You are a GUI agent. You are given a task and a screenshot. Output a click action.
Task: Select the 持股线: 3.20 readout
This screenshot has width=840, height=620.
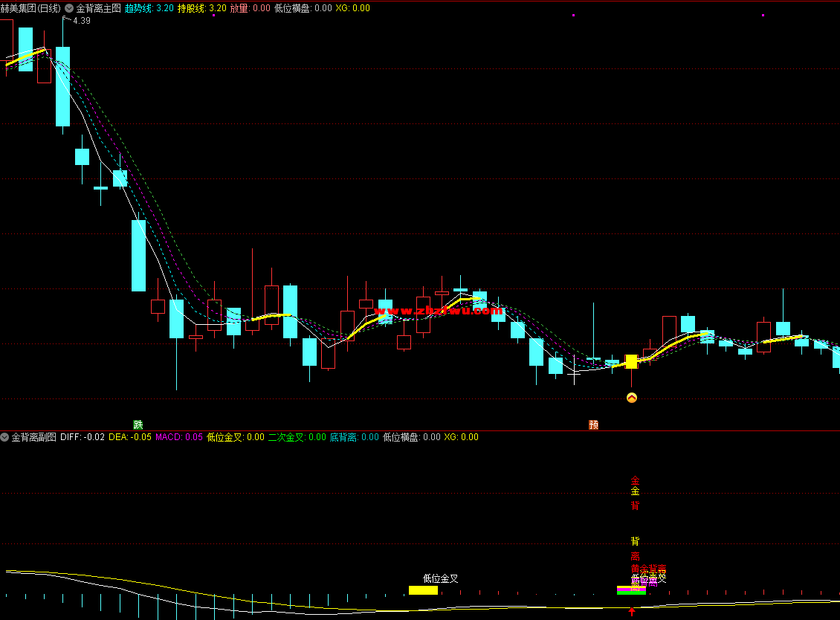[202, 8]
